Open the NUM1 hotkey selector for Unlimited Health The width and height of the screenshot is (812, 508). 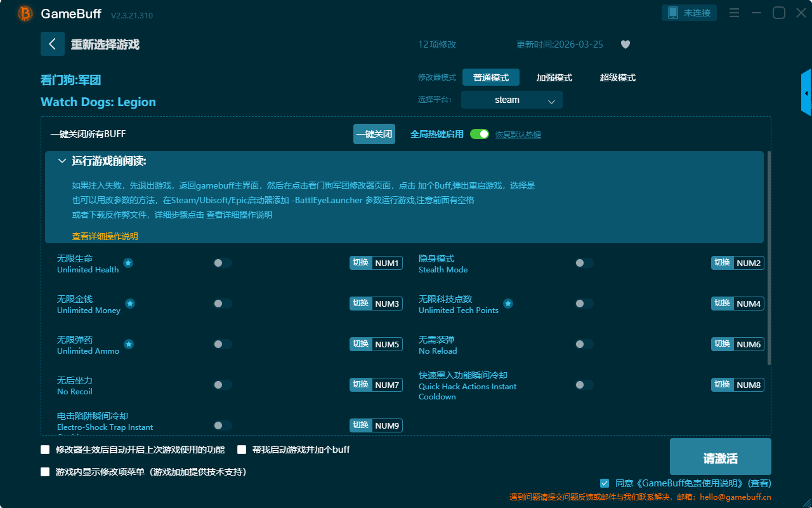point(387,263)
